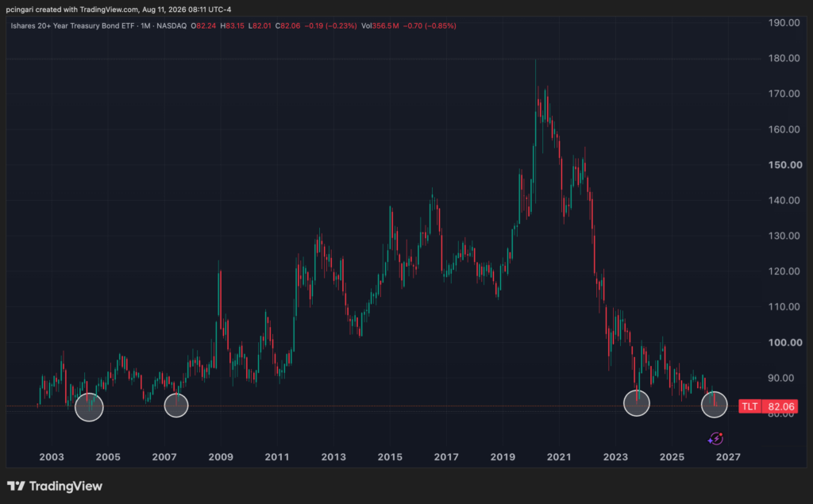Click the 100.00 price axis label

coord(785,342)
